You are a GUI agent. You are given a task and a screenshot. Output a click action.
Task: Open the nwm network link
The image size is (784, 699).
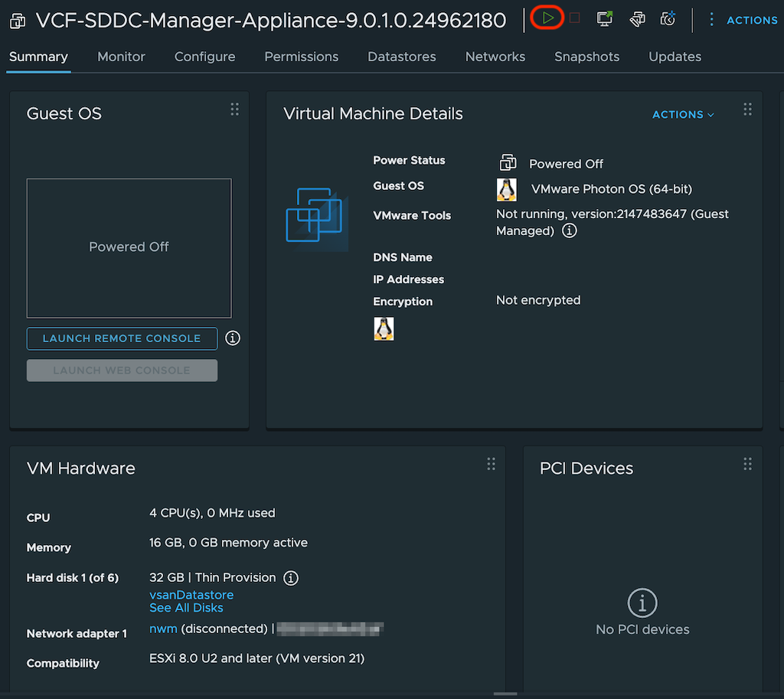coord(163,629)
